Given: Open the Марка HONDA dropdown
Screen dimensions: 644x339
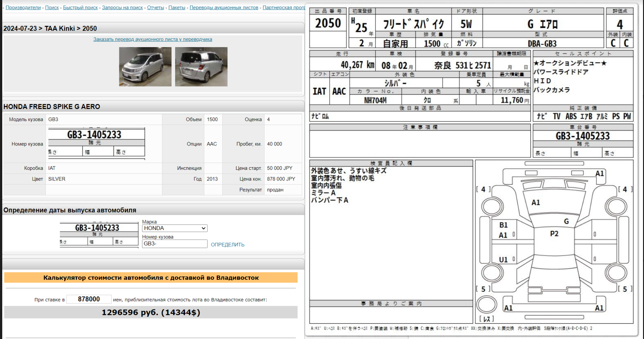Looking at the screenshot, I should 175,228.
